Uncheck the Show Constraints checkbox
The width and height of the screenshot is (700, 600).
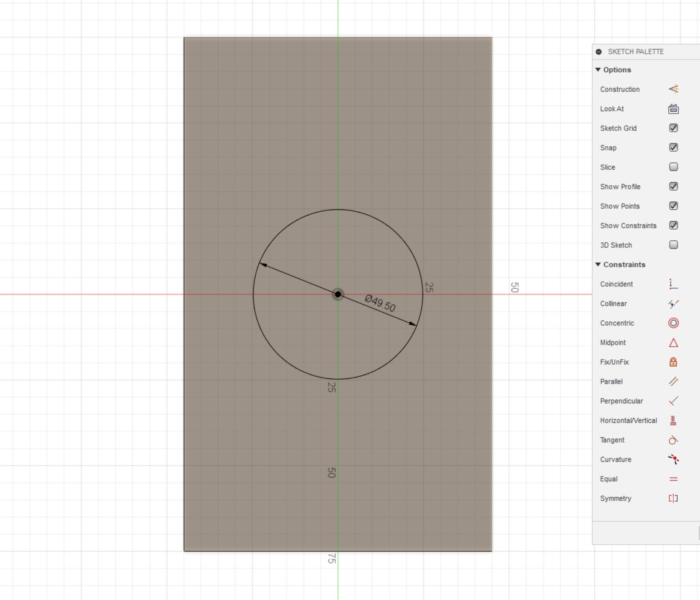(x=673, y=226)
